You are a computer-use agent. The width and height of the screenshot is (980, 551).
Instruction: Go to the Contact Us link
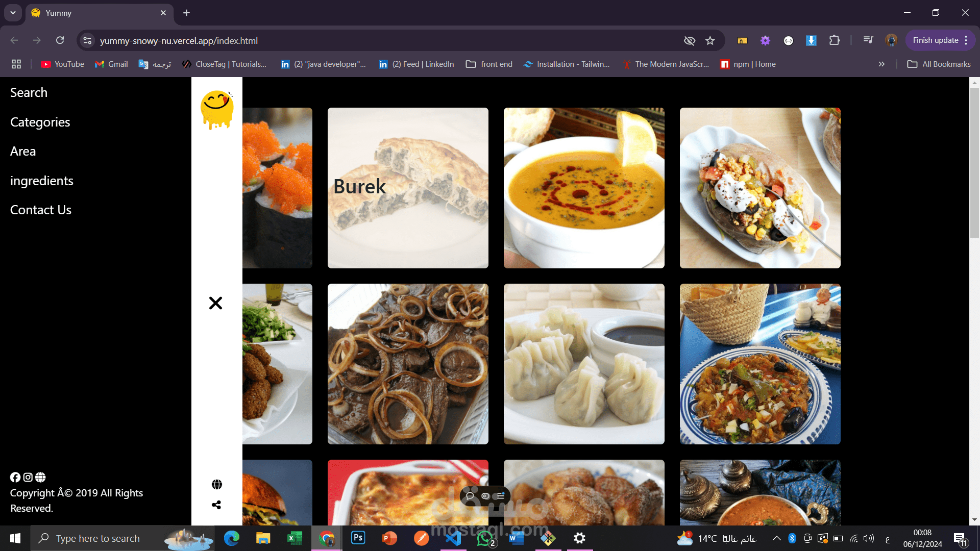[41, 210]
